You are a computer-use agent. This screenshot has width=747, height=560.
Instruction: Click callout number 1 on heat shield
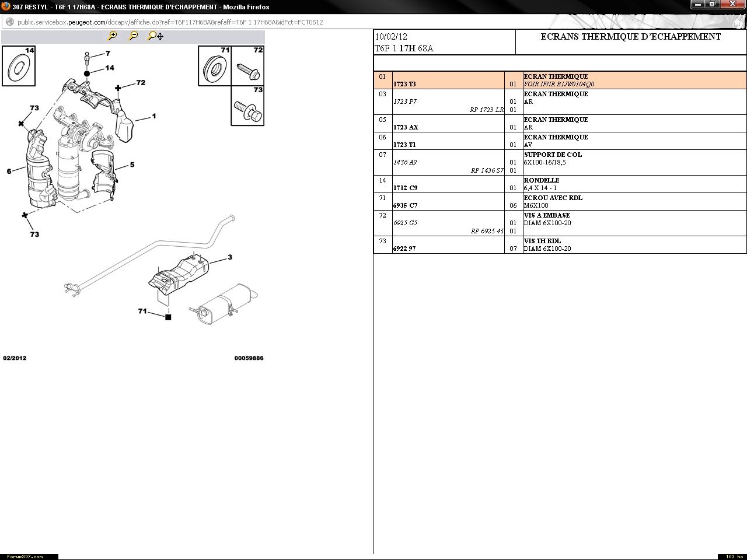click(x=154, y=116)
